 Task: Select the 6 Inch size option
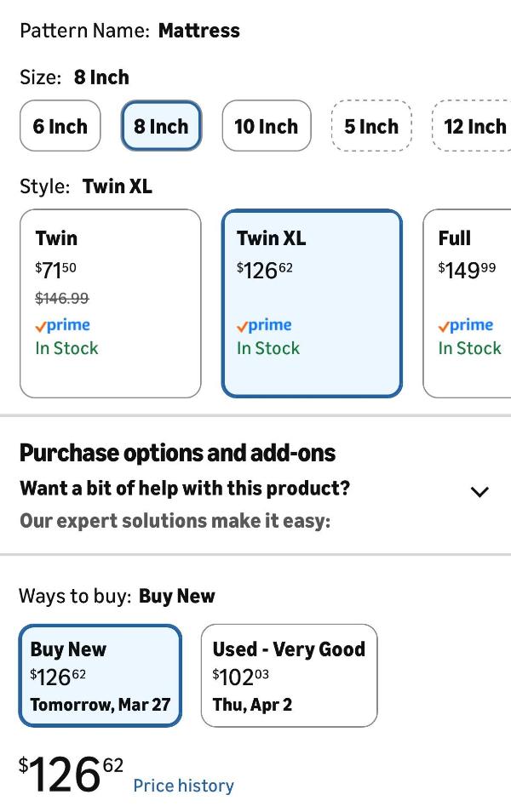point(60,126)
